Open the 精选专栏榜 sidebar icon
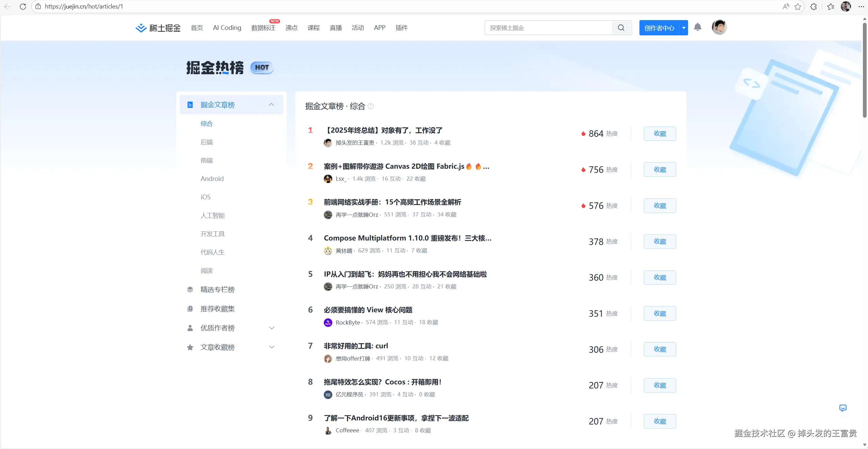The image size is (868, 449). [189, 289]
